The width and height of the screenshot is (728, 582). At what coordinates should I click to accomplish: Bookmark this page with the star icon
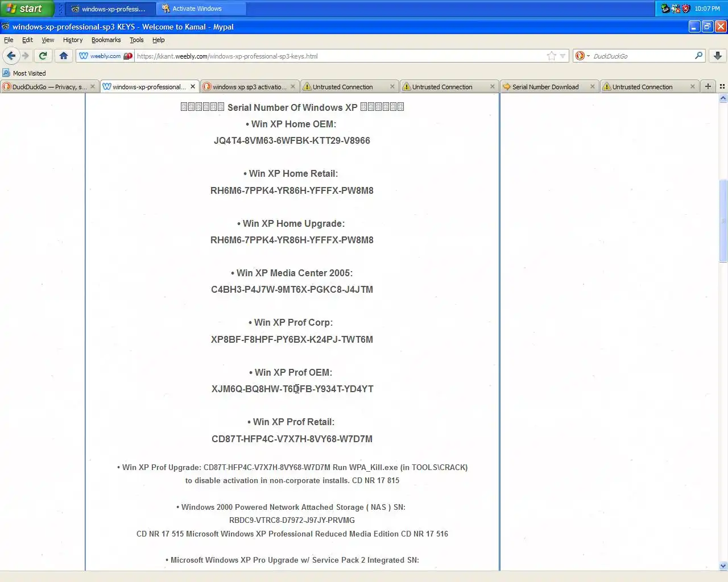[551, 56]
